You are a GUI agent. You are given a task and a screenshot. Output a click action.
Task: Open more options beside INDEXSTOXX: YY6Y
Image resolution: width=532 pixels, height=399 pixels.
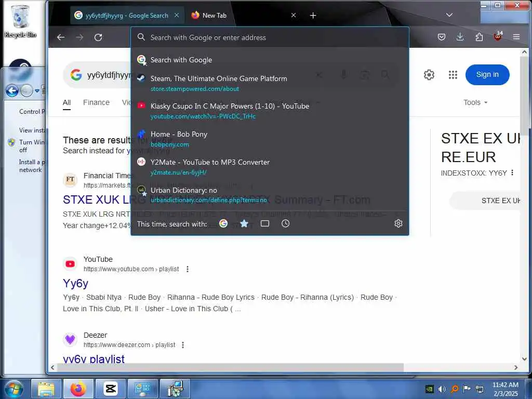point(512,172)
